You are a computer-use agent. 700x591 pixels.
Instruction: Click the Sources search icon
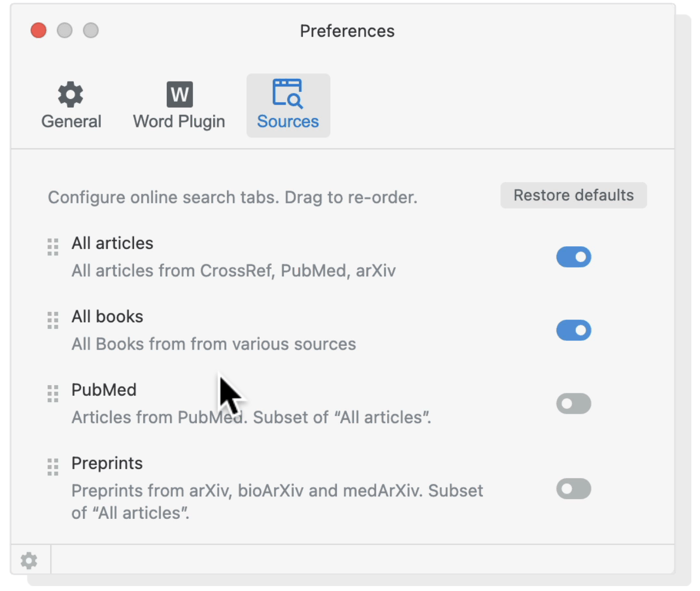tap(288, 94)
